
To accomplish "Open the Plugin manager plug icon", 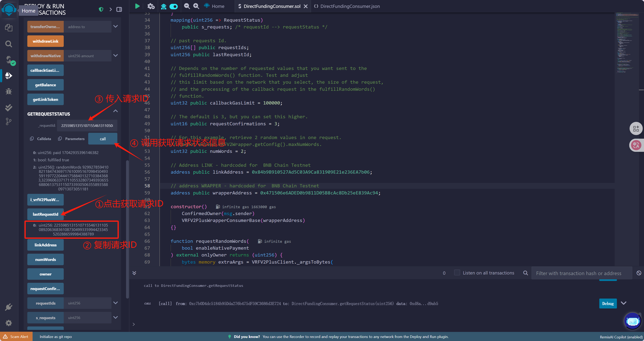I will pyautogui.click(x=9, y=307).
